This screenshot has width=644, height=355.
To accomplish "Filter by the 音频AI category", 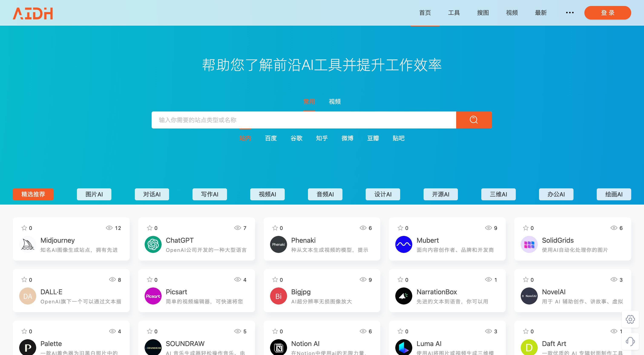I will [325, 194].
